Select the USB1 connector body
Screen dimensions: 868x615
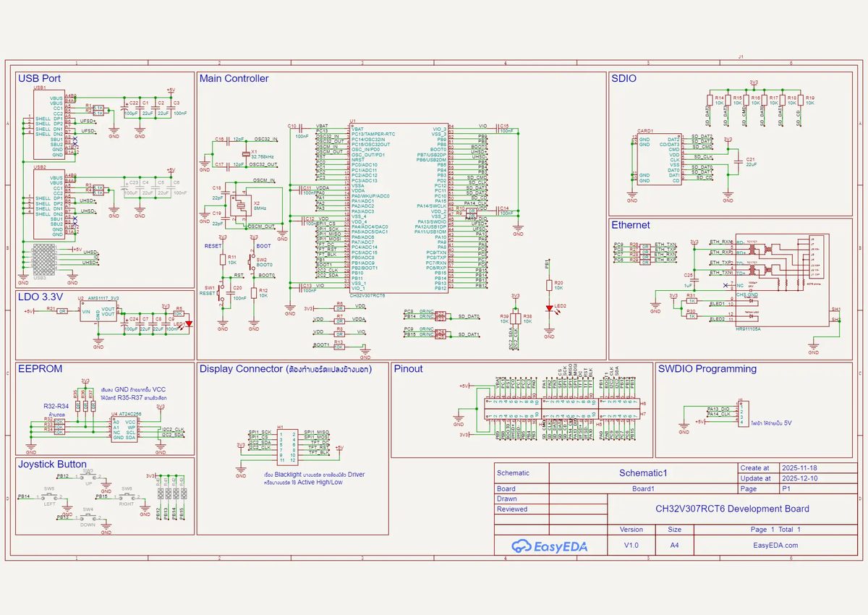tap(48, 124)
